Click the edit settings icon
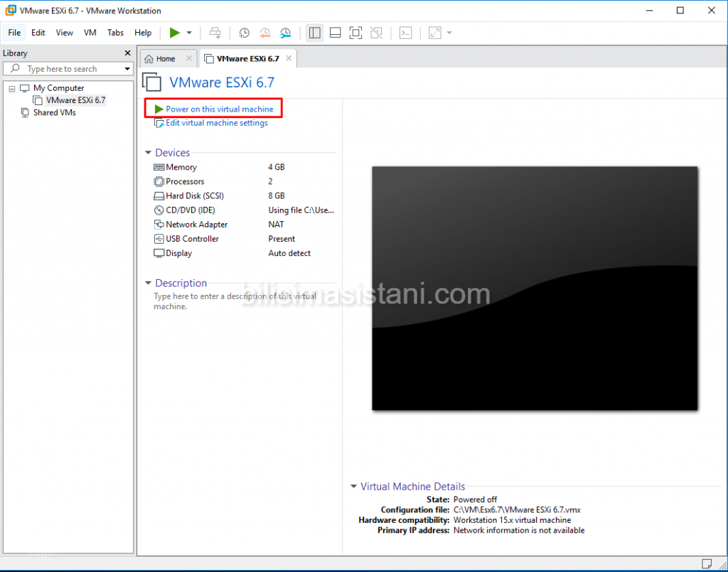 [159, 124]
